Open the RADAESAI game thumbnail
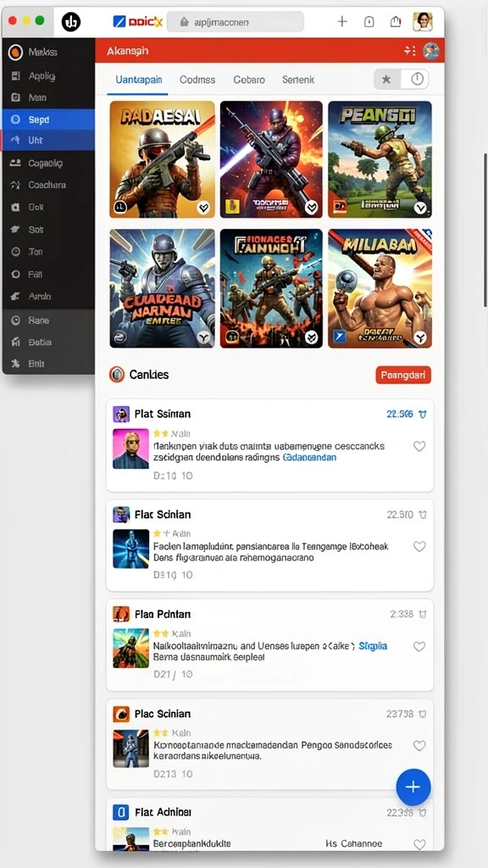This screenshot has width=488, height=868. (x=162, y=159)
